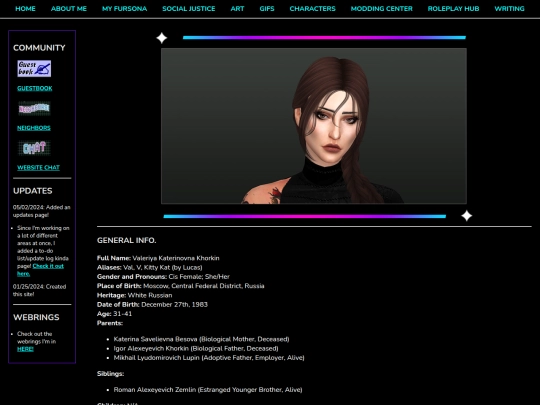
Task: Go to the MODDING CENTER
Action: (x=382, y=9)
